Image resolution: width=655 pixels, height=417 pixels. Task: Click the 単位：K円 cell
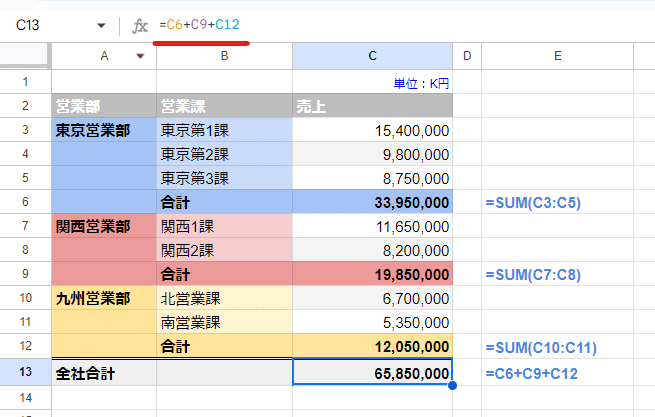coord(373,82)
